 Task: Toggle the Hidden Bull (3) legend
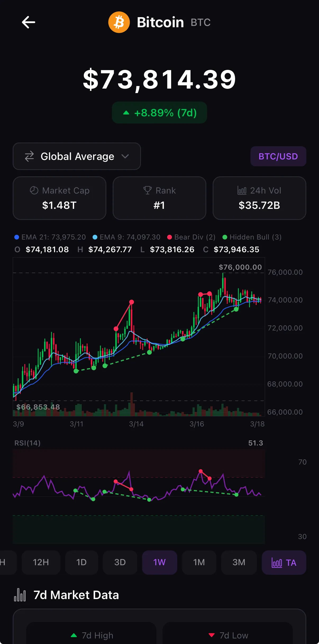click(252, 237)
